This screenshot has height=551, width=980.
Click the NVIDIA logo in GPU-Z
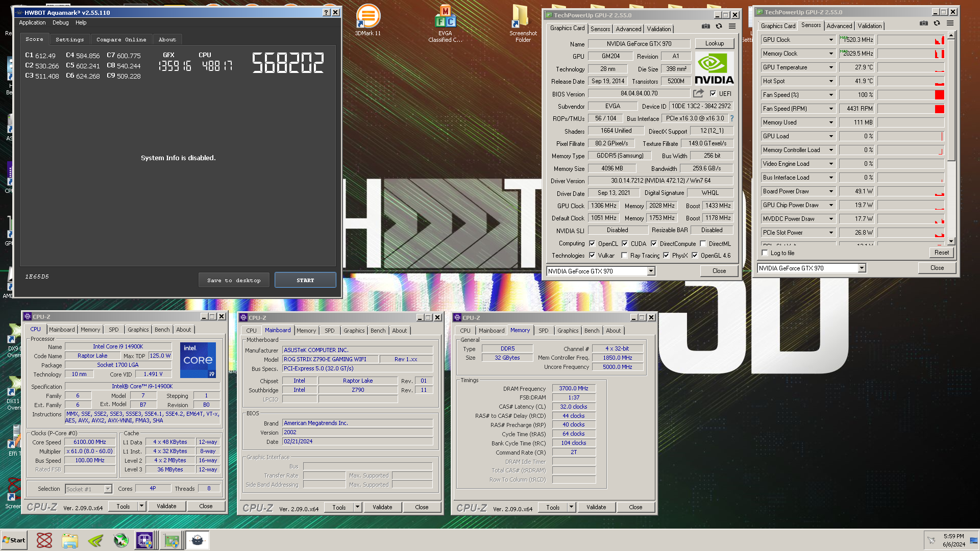tap(714, 69)
